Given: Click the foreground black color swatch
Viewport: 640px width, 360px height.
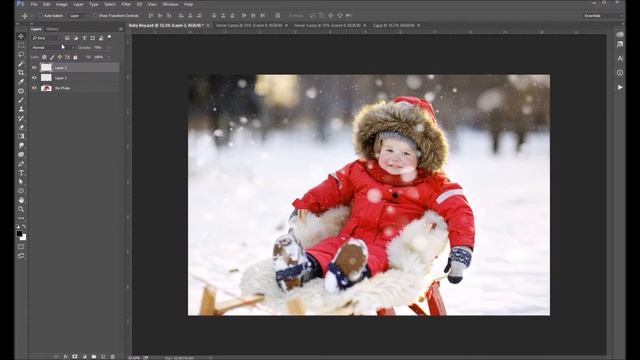Looking at the screenshot, I should (19, 233).
